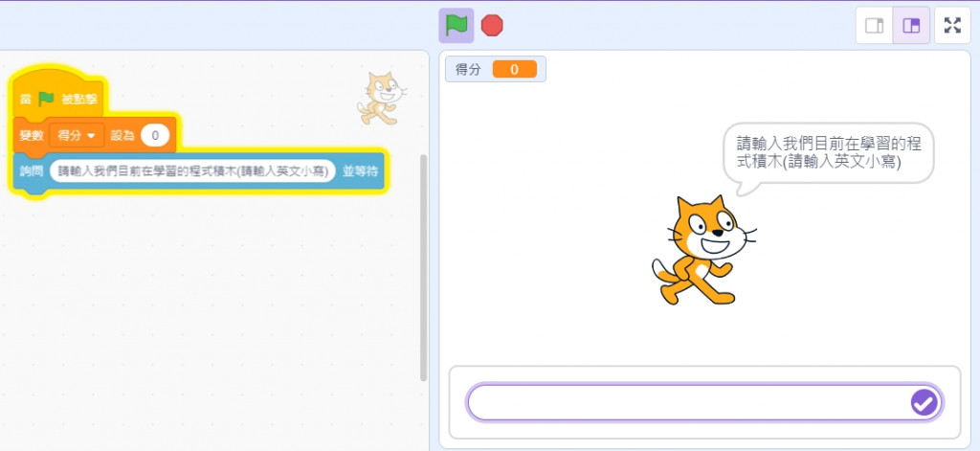Click the 詢問 label on the blue block

(32, 171)
